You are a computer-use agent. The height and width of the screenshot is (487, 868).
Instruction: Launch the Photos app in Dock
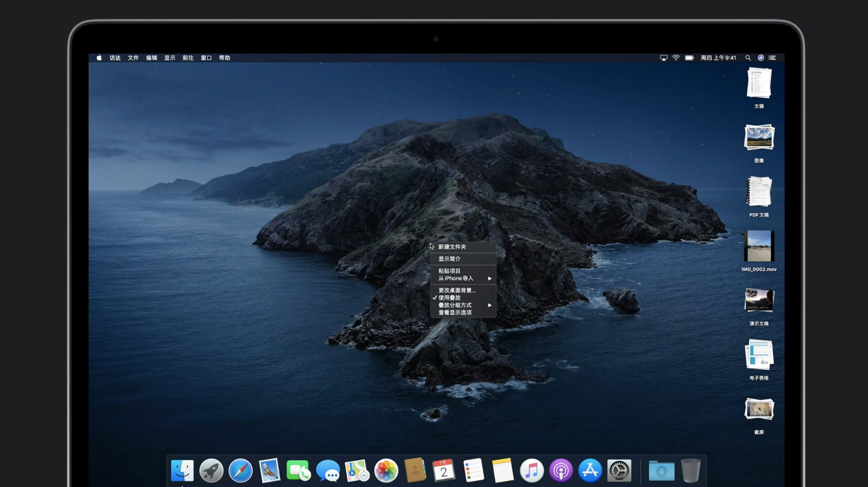pos(386,470)
